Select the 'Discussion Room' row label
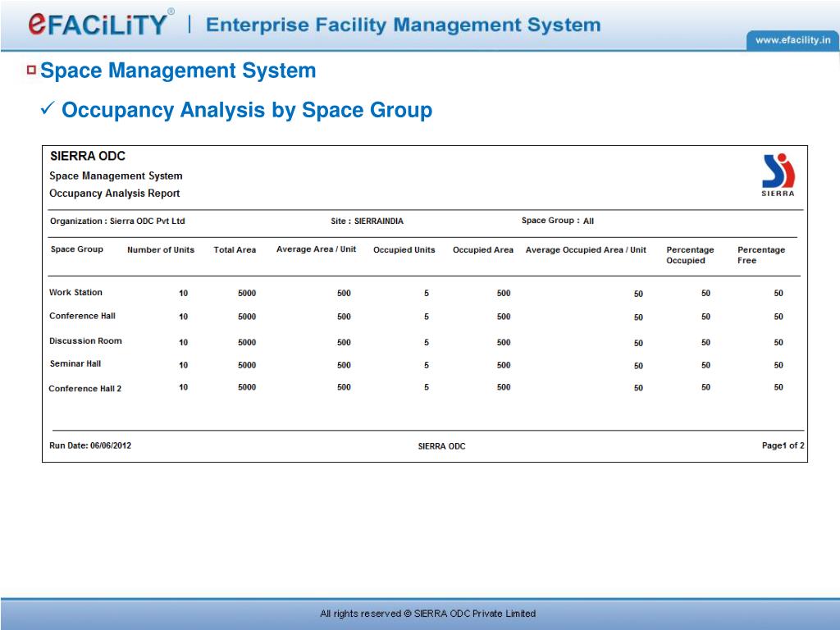 point(85,340)
